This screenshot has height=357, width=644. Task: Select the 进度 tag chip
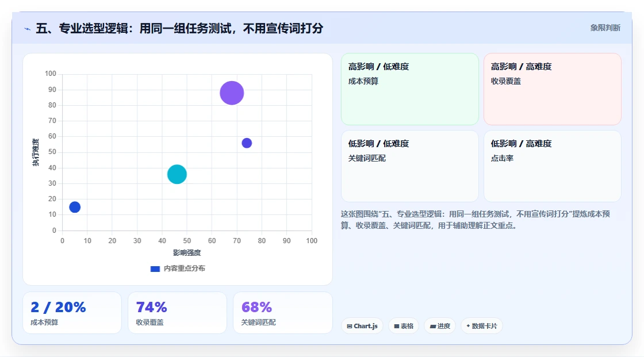(440, 326)
